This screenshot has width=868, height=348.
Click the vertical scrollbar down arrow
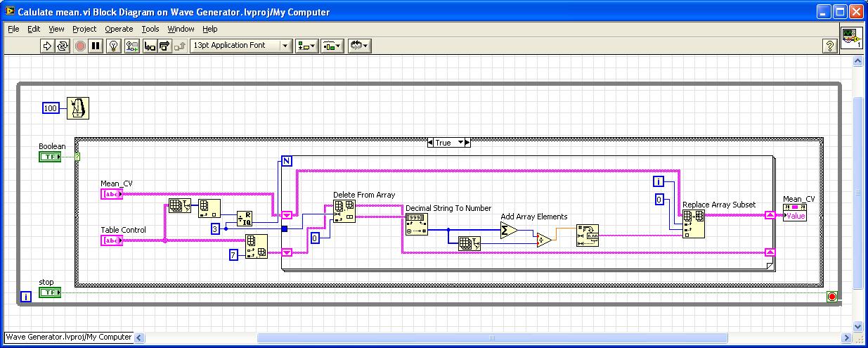click(x=858, y=326)
